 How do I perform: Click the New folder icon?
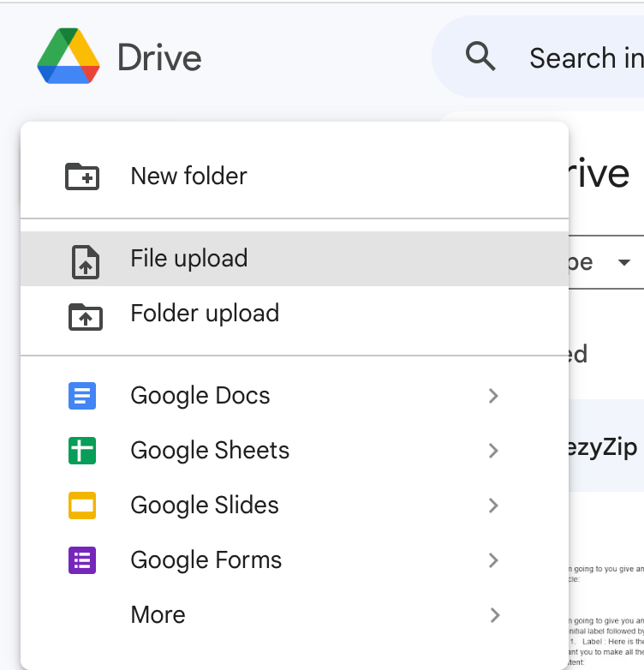[x=82, y=176]
